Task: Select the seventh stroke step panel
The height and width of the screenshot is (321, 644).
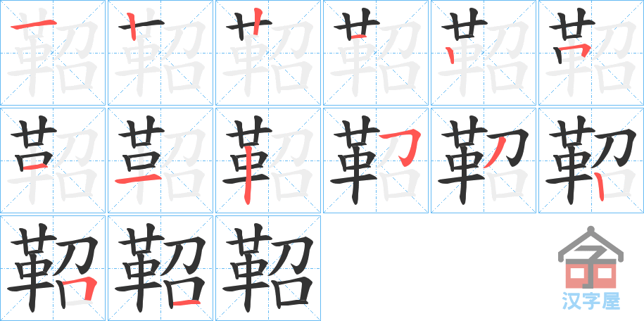Action: 53,160
